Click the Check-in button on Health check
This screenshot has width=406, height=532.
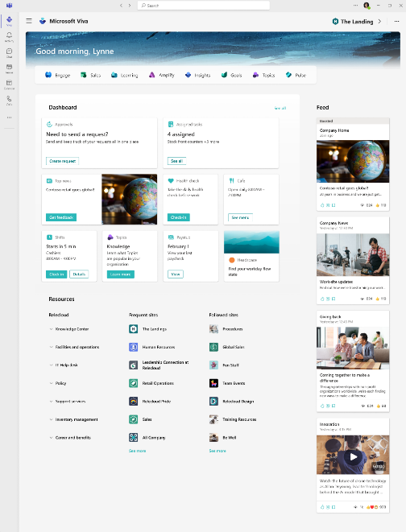coord(179,217)
